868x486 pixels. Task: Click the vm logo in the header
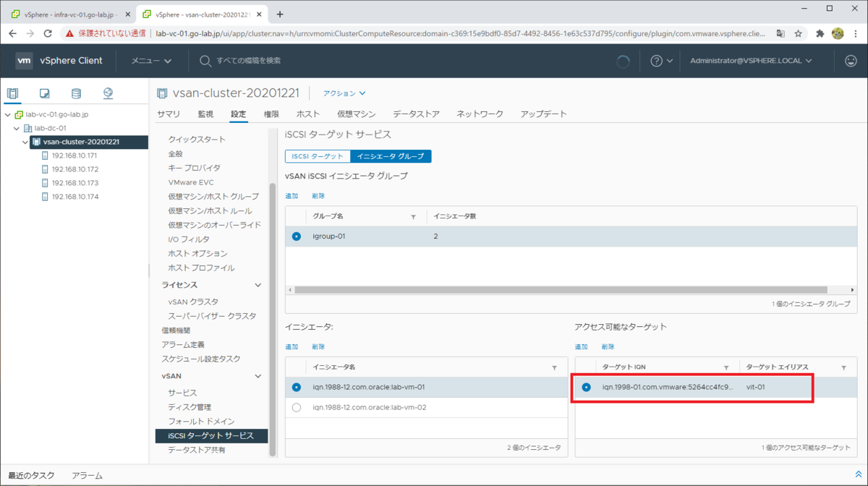click(24, 61)
